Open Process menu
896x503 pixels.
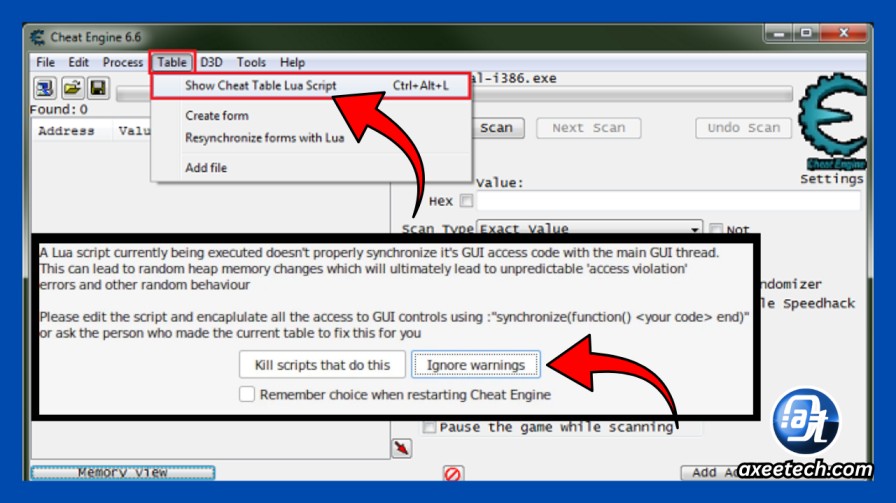click(x=122, y=62)
